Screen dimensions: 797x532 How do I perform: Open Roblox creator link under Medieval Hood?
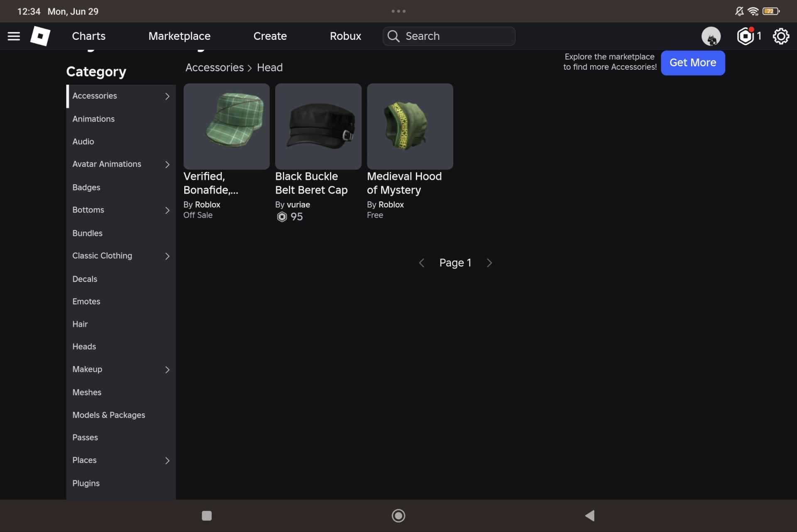(x=391, y=205)
